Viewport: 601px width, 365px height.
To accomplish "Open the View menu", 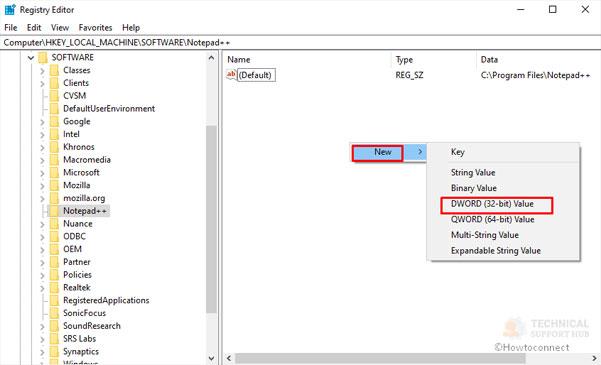I will coord(60,28).
